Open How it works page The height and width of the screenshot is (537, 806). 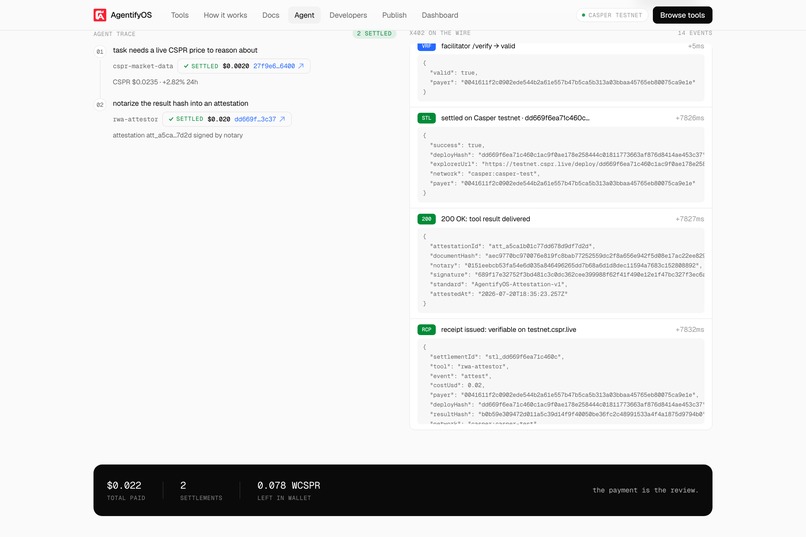225,15
